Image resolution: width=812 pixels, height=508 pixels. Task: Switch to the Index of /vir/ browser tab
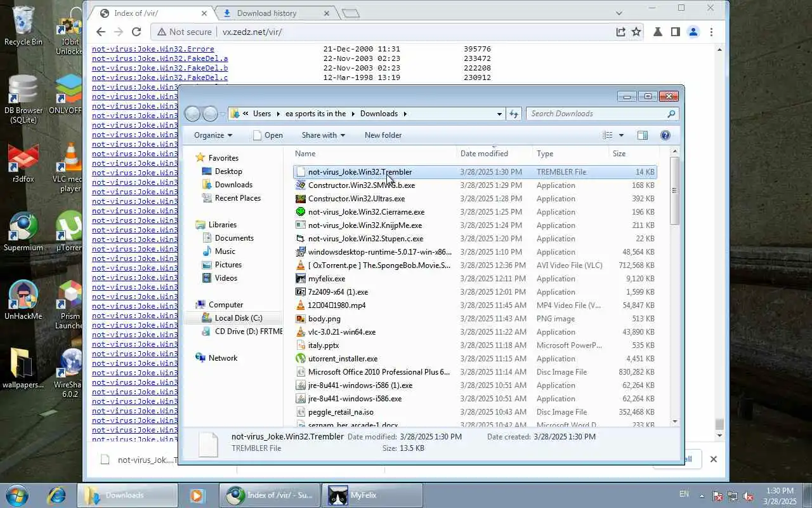pyautogui.click(x=152, y=13)
